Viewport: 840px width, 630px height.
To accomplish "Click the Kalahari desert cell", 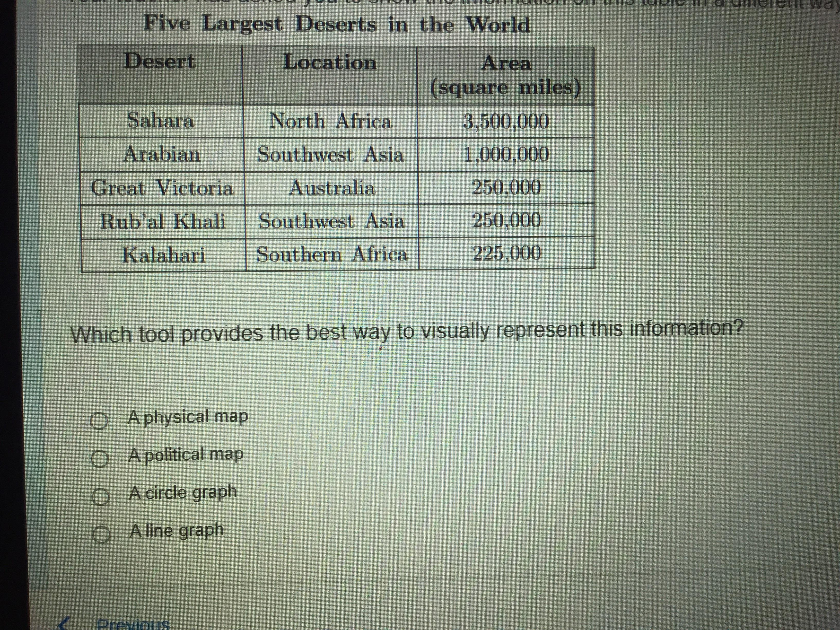I will [164, 255].
